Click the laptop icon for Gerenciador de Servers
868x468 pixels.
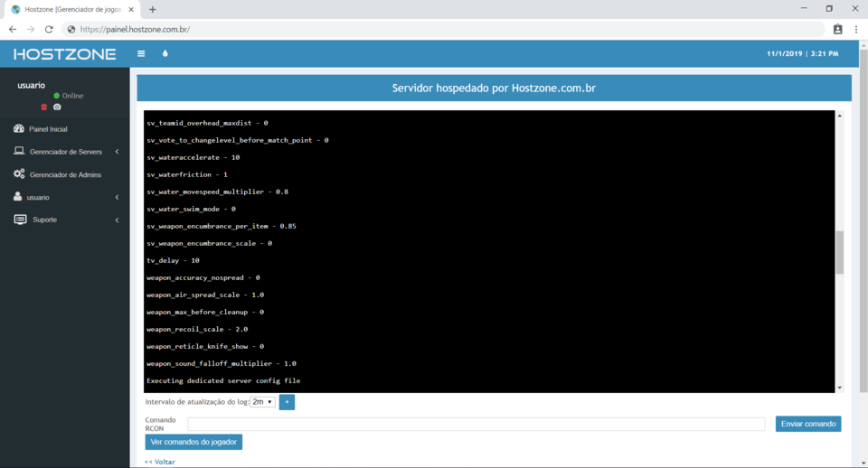coord(19,151)
